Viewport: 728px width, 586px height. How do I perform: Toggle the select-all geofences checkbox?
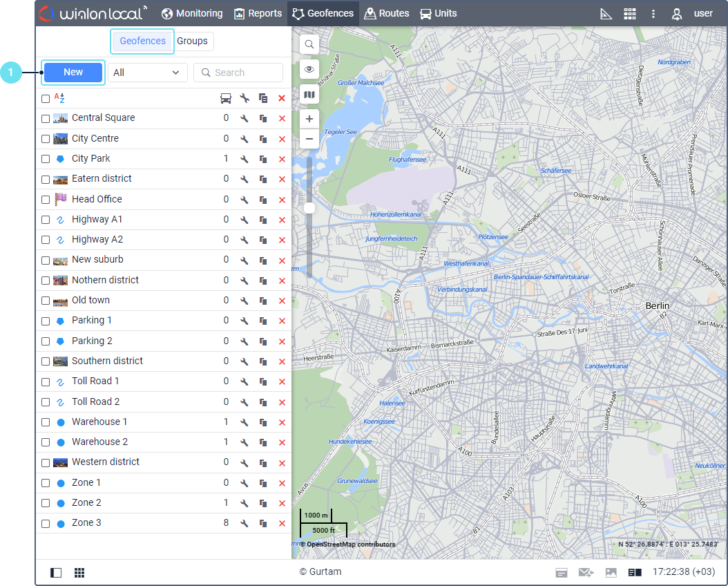click(46, 99)
